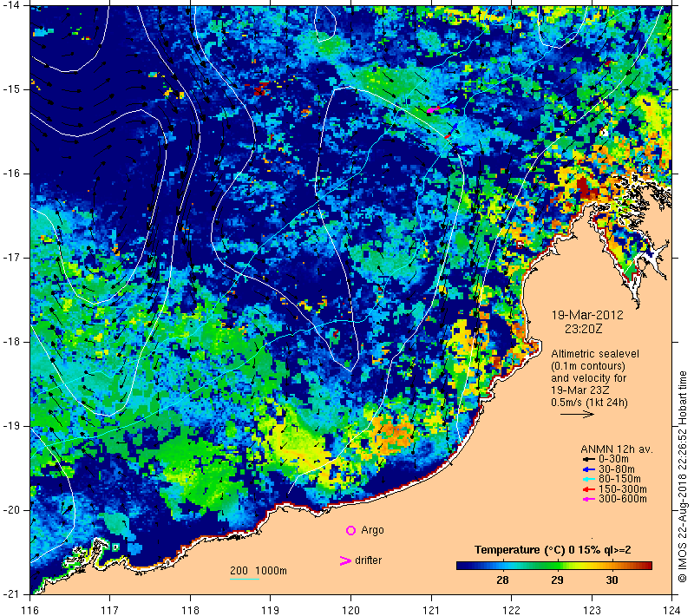The height and width of the screenshot is (616, 694).
Task: Click the -18 latitude axis label
Action: coord(10,342)
